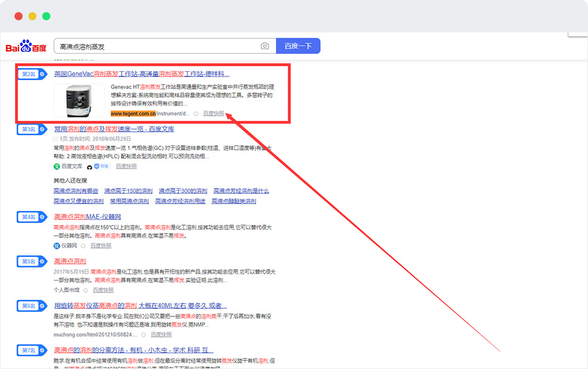
Task: Open 常用溶剂的沸点及挥发速度一览 result
Action: click(114, 129)
